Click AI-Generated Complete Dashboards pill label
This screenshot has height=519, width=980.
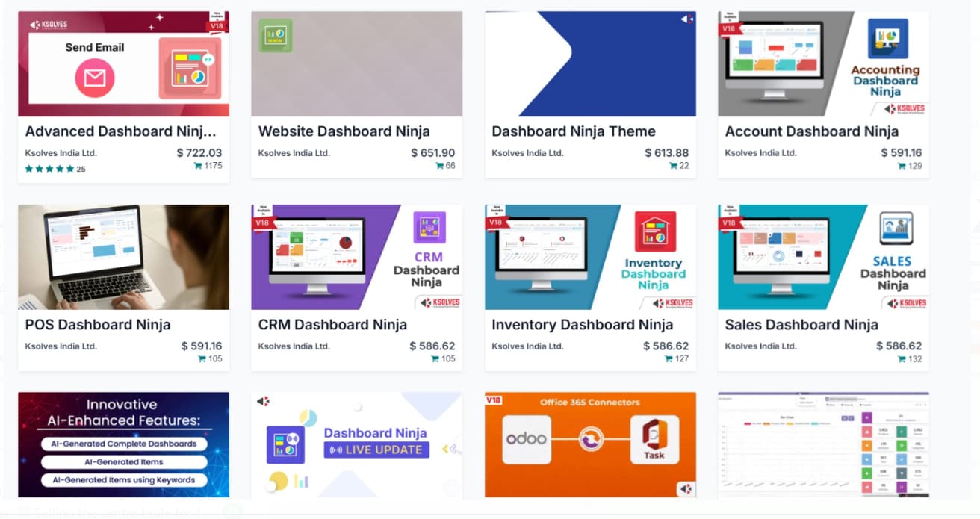coord(124,444)
